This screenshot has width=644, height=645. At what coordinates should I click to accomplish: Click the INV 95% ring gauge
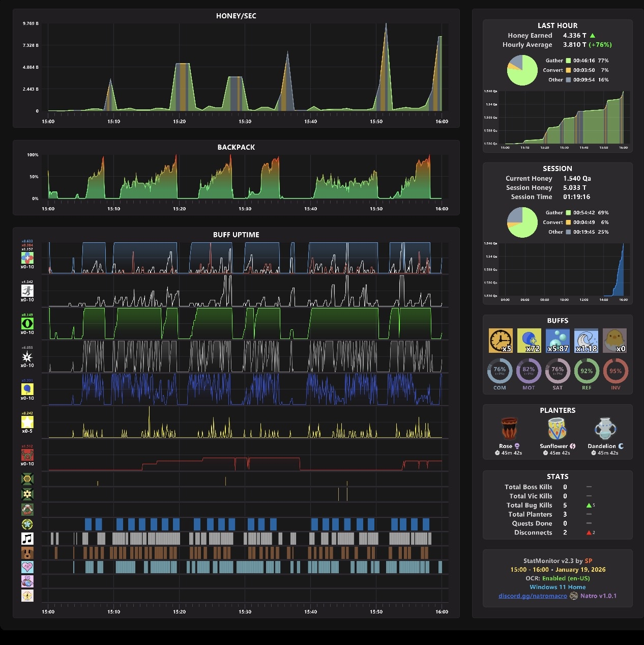(x=616, y=371)
